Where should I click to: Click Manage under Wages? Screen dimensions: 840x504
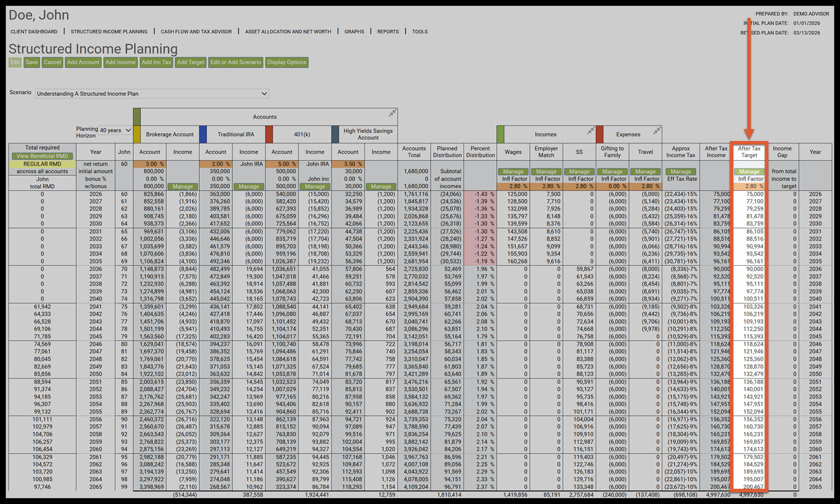513,172
